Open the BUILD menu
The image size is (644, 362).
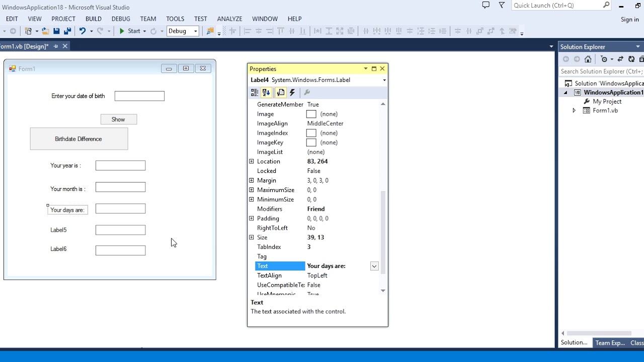pyautogui.click(x=94, y=19)
